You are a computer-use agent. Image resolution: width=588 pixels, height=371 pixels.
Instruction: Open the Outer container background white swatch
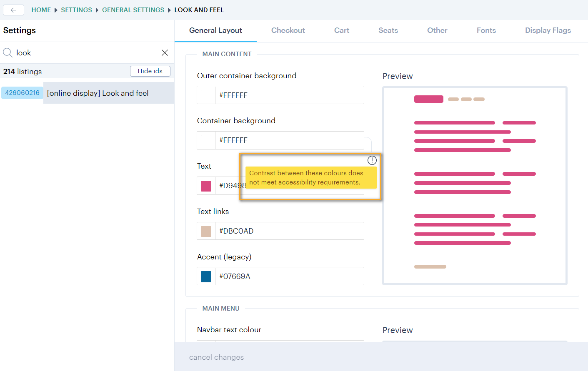point(206,95)
